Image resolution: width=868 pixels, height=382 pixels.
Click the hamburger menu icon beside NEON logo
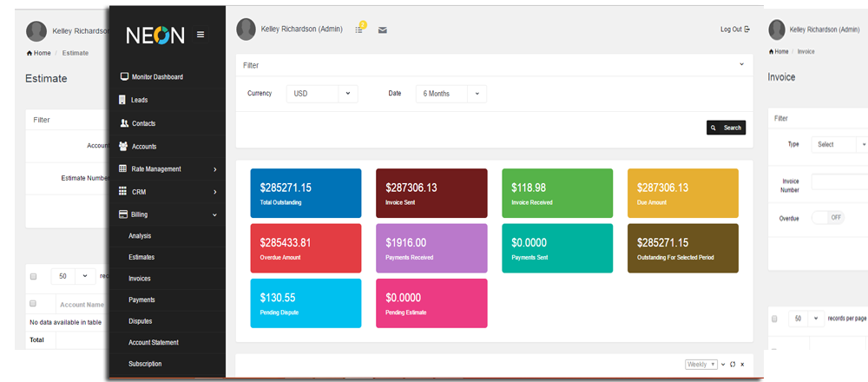pyautogui.click(x=201, y=35)
